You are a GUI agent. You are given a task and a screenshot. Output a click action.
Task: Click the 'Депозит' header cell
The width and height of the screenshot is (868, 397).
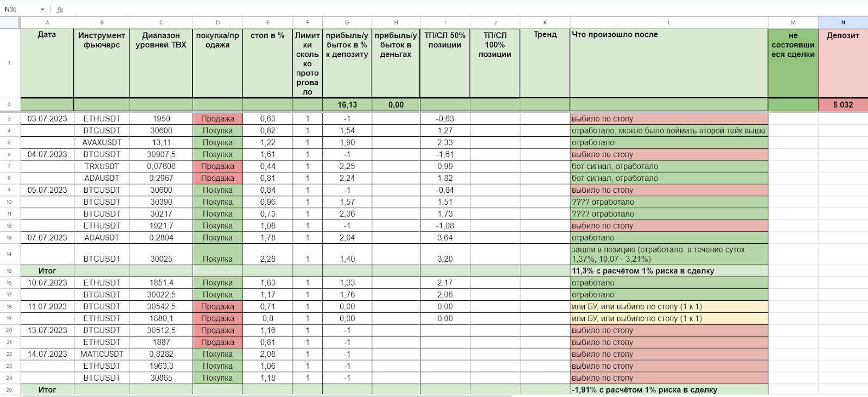pyautogui.click(x=843, y=63)
